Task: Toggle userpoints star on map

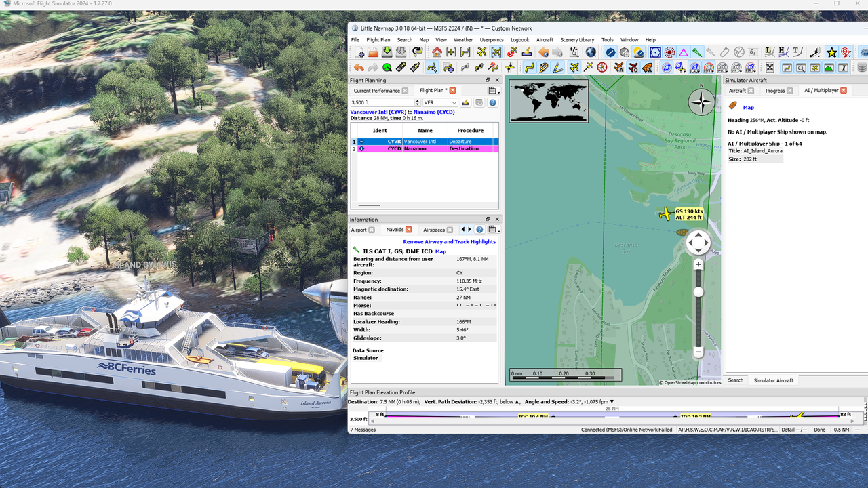Action: tap(831, 52)
